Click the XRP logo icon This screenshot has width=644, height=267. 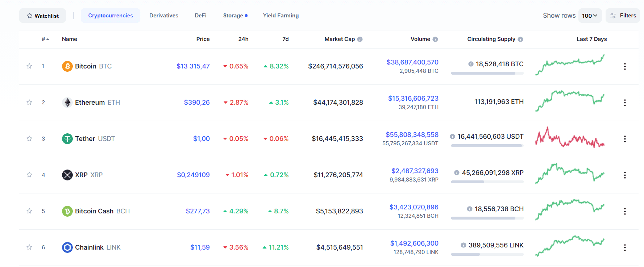(67, 175)
